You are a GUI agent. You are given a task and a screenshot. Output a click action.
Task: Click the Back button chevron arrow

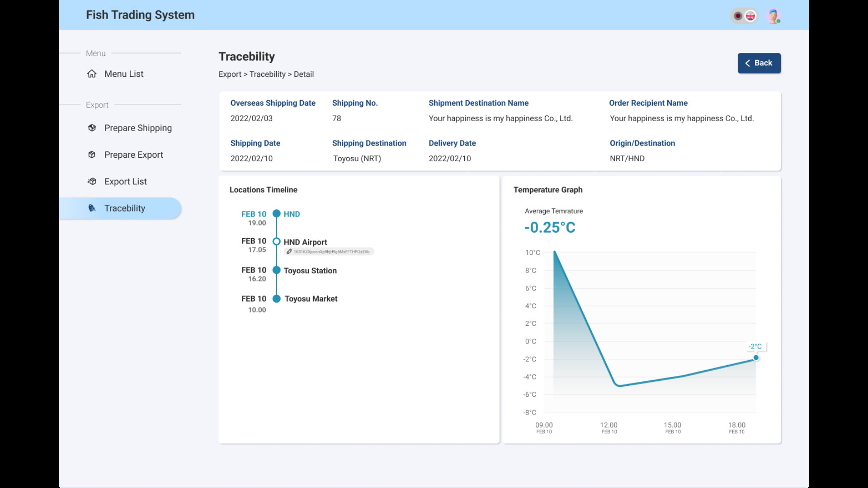748,63
